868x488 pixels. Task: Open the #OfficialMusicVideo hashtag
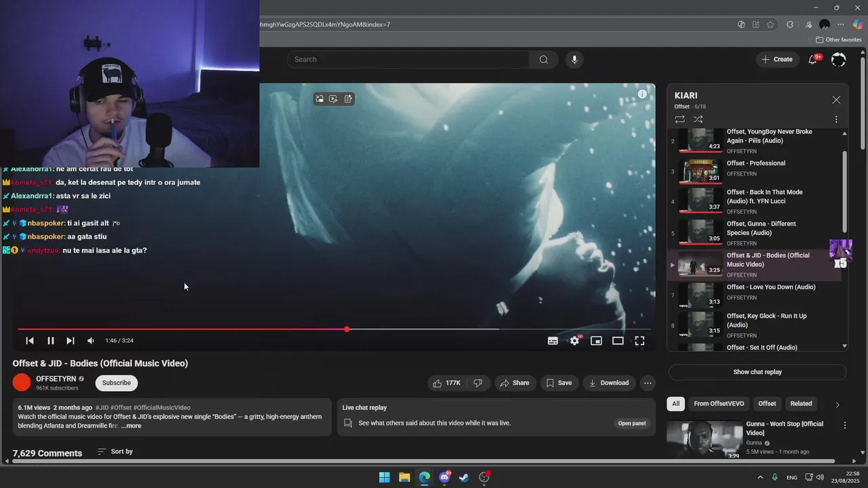162,408
